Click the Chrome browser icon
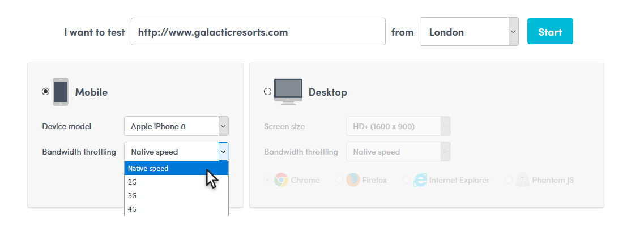This screenshot has width=644, height=248. click(x=282, y=180)
